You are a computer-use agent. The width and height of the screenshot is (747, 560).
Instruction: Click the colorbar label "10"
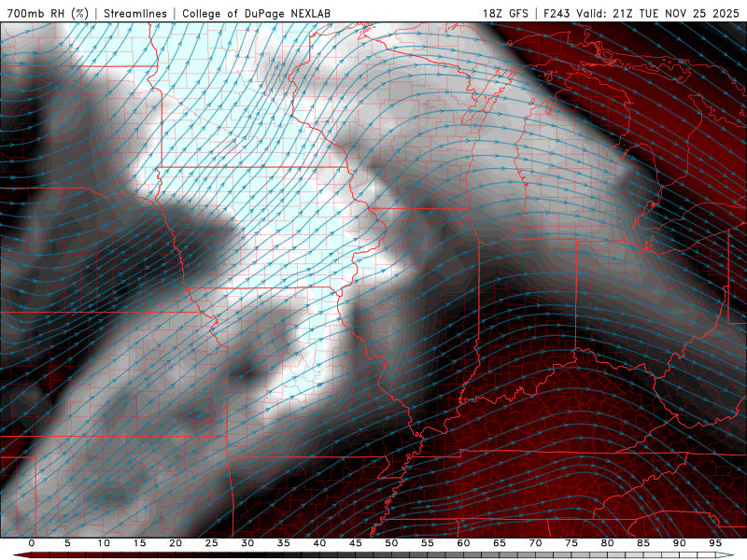pyautogui.click(x=104, y=543)
